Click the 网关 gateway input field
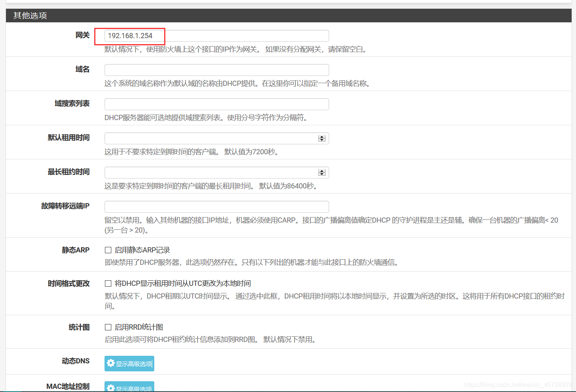This screenshot has height=392, width=576. point(217,36)
